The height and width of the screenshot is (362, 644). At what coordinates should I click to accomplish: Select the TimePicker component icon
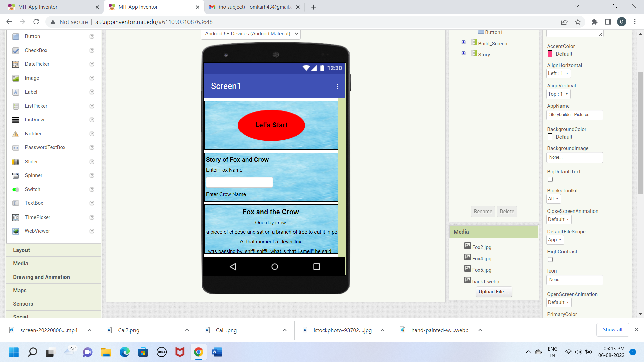[x=16, y=217]
